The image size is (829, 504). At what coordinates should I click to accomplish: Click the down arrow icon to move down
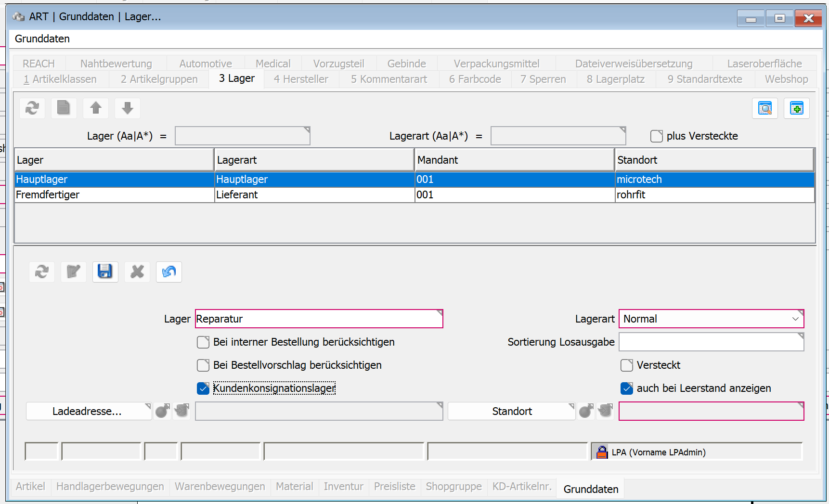pos(128,108)
